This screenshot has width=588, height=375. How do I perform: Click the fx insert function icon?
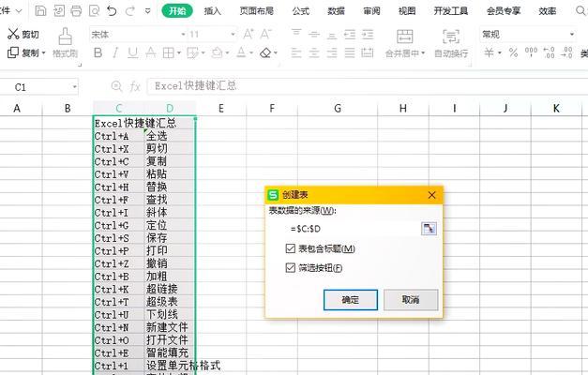(x=135, y=86)
